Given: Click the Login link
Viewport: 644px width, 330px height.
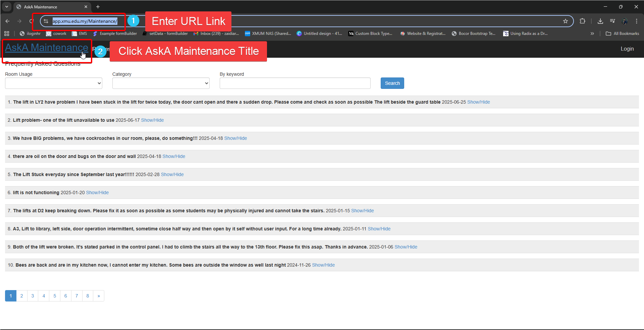Looking at the screenshot, I should coord(627,49).
